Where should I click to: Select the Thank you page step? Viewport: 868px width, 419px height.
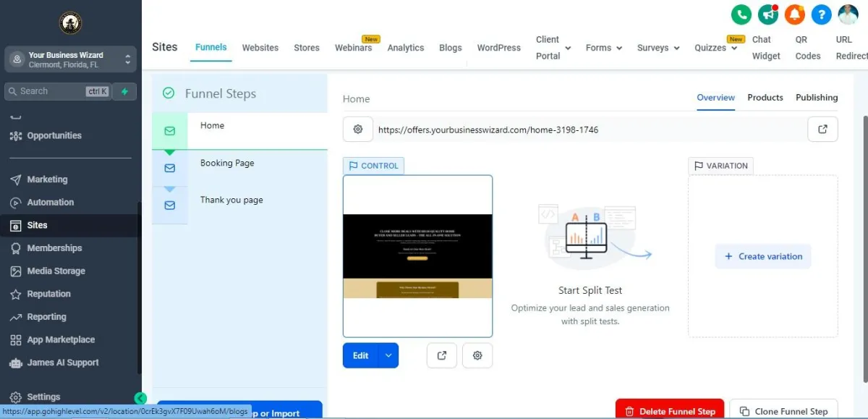[x=239, y=205]
